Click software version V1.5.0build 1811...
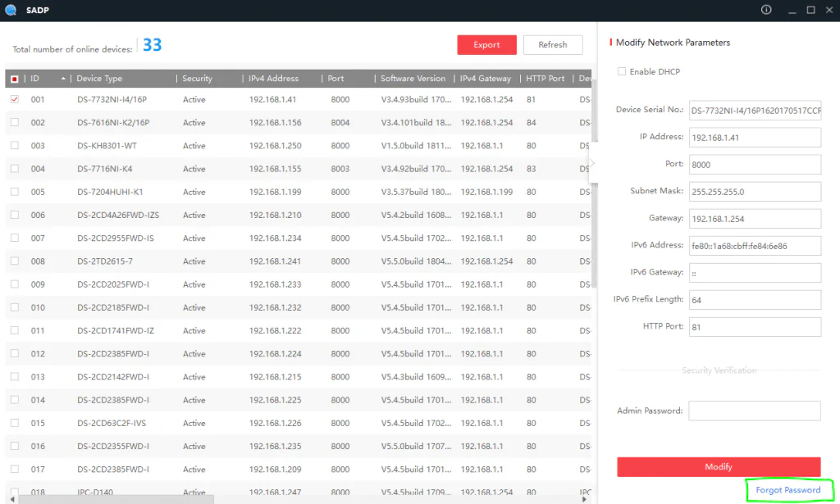 (416, 146)
